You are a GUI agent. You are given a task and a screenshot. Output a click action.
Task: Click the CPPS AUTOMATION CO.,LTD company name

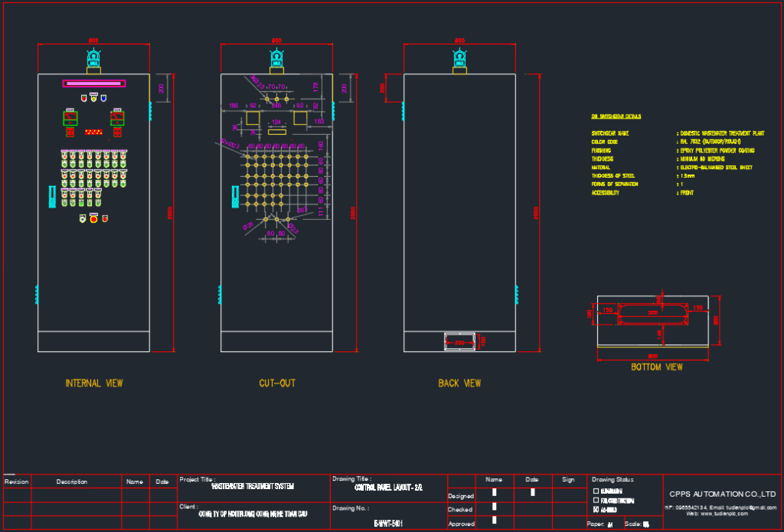point(722,494)
